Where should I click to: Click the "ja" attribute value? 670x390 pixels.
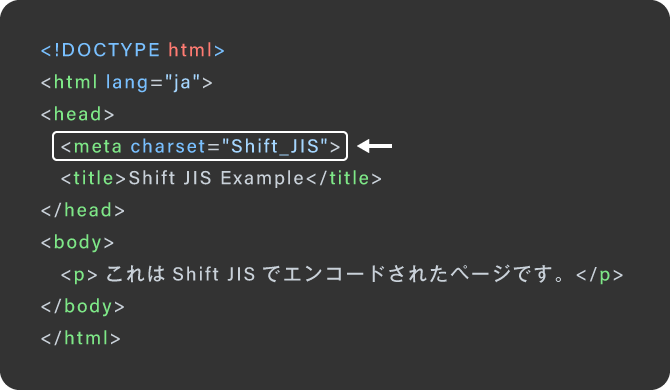[x=182, y=82]
